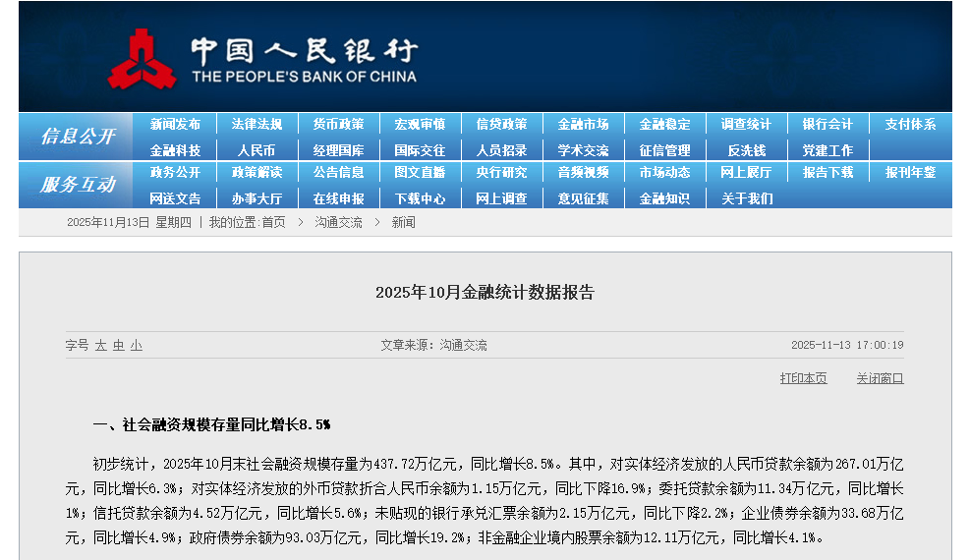Set font size to 大
The image size is (970, 560).
[x=101, y=346]
